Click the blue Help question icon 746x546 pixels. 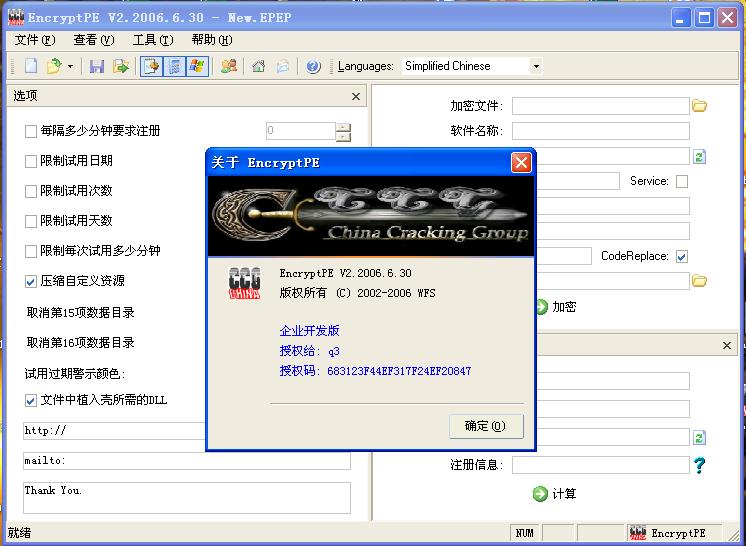(x=313, y=66)
